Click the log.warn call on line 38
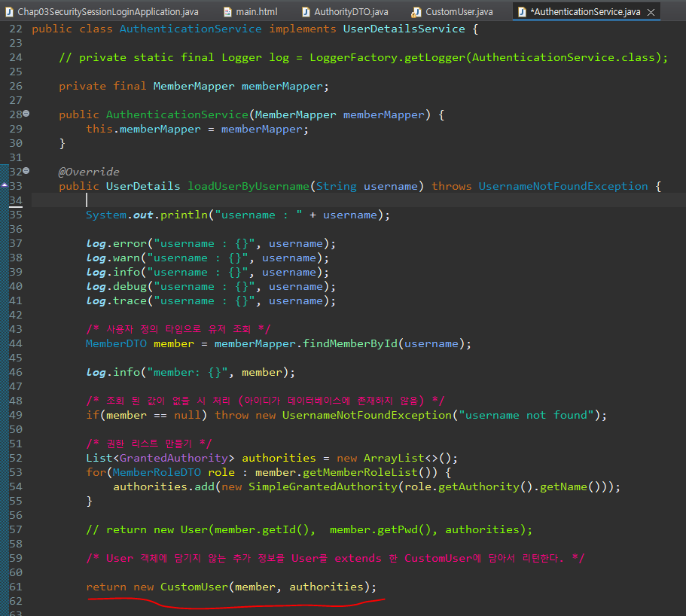The width and height of the screenshot is (686, 616). click(207, 258)
